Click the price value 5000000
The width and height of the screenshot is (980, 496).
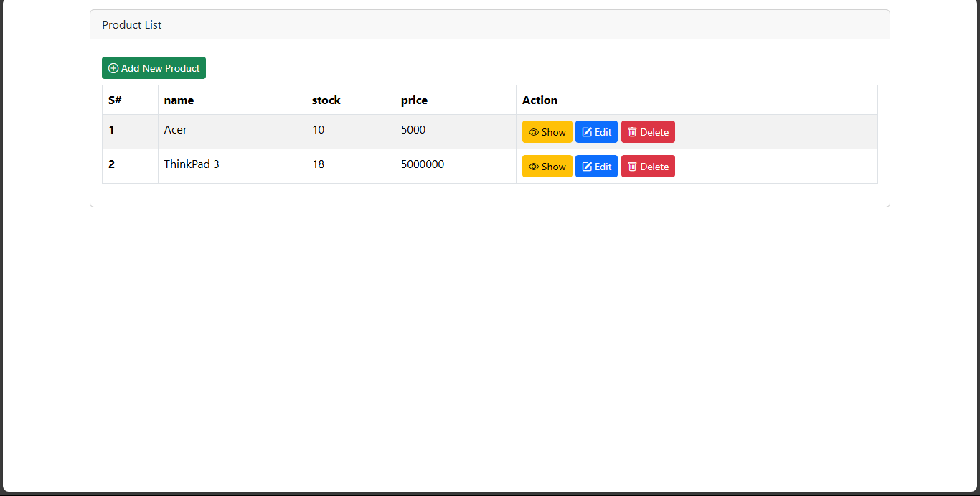[423, 164]
